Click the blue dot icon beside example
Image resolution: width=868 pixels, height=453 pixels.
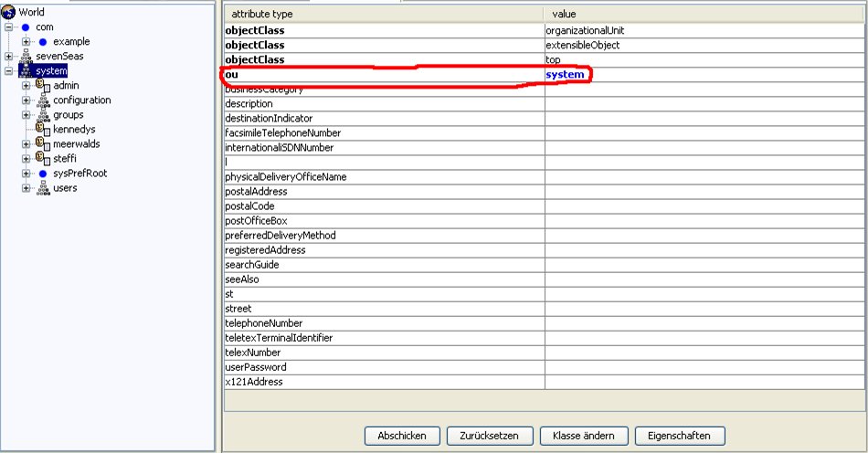43,42
